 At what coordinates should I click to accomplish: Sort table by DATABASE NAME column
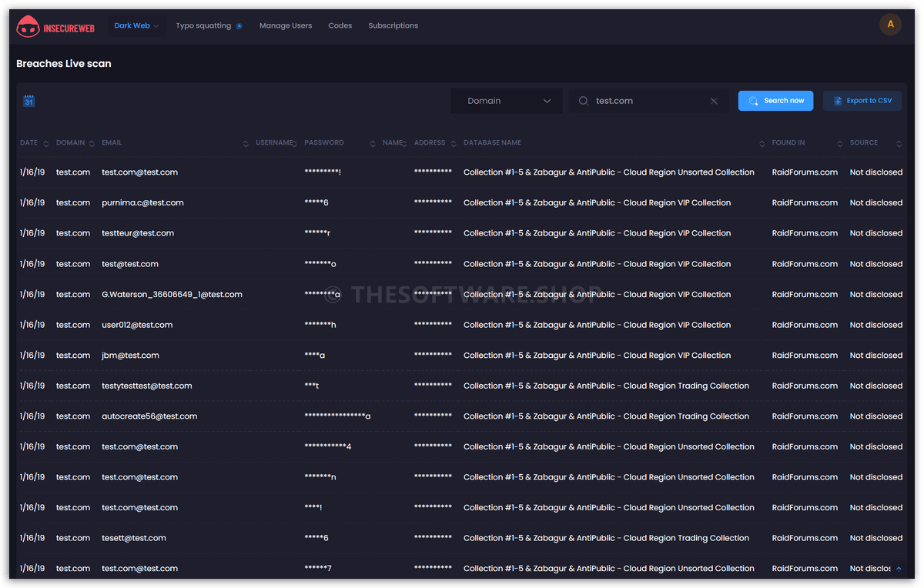pos(762,143)
